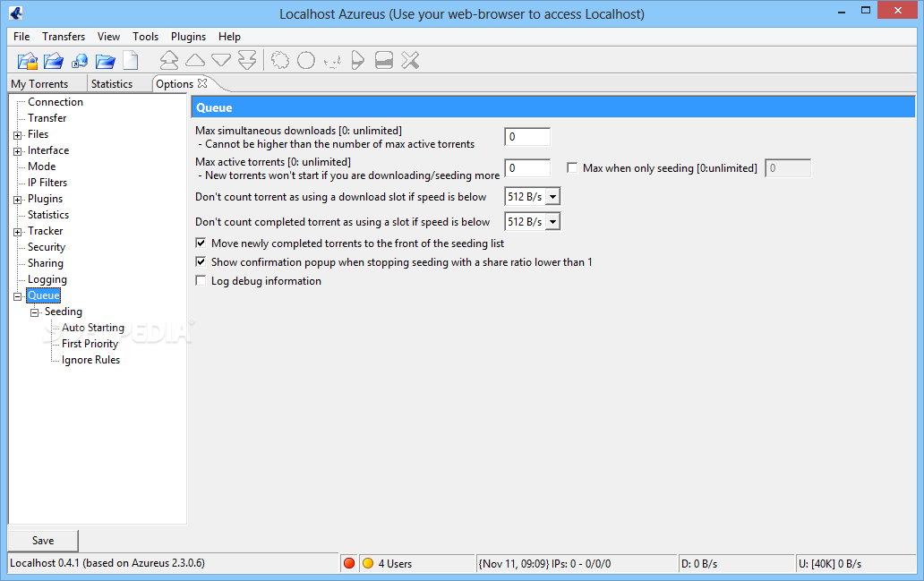Open the Transfers menu

(64, 37)
